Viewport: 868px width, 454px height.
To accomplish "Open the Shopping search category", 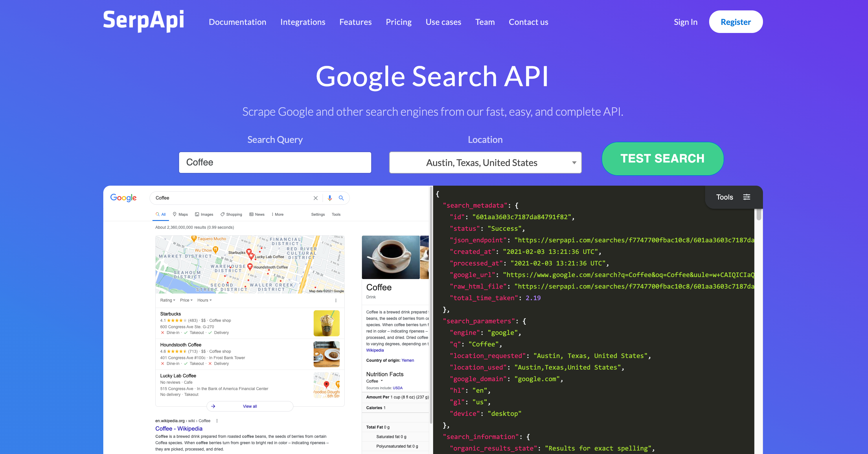I will coord(231,214).
